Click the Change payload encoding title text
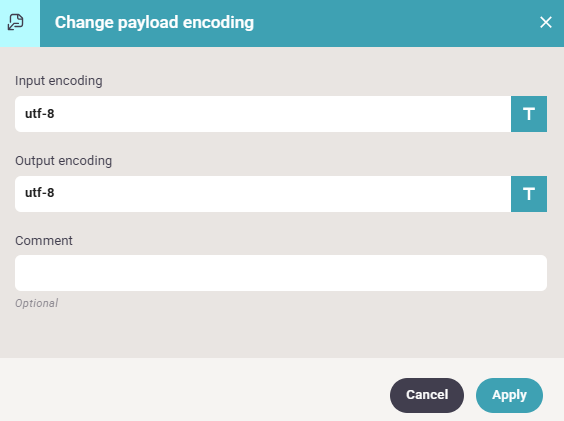The height and width of the screenshot is (421, 564). [154, 22]
